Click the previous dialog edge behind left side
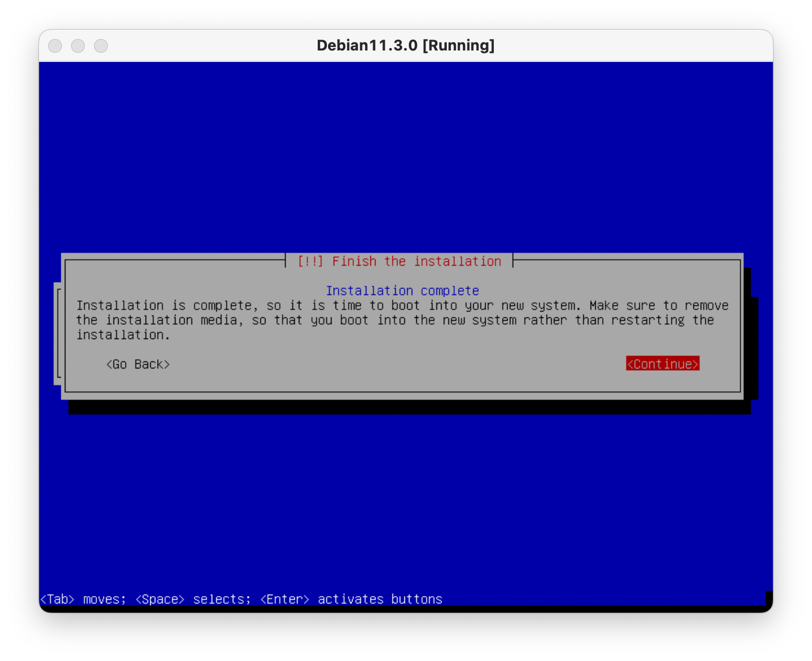Image resolution: width=812 pixels, height=661 pixels. [57, 333]
